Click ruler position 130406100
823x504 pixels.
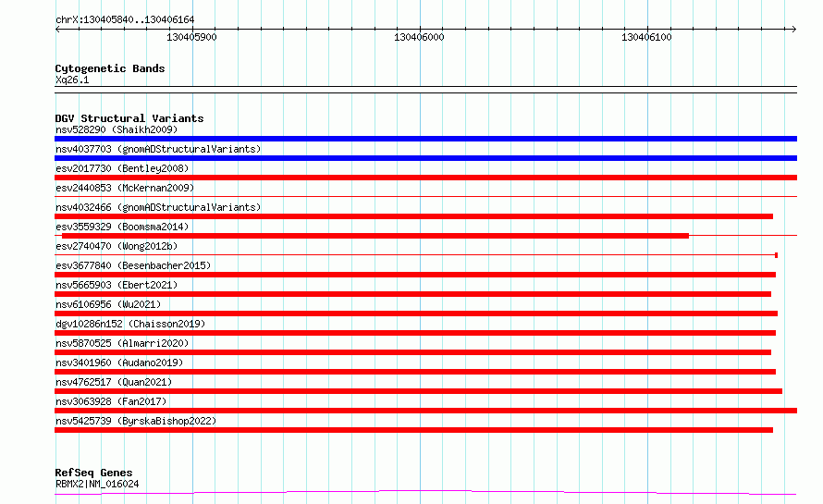click(646, 37)
